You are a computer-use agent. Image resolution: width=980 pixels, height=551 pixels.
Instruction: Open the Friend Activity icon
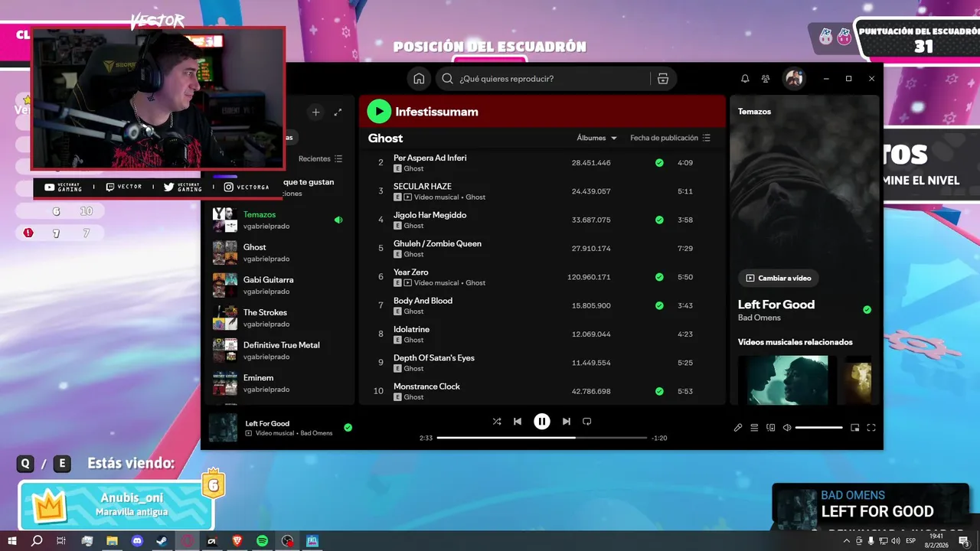coord(766,79)
